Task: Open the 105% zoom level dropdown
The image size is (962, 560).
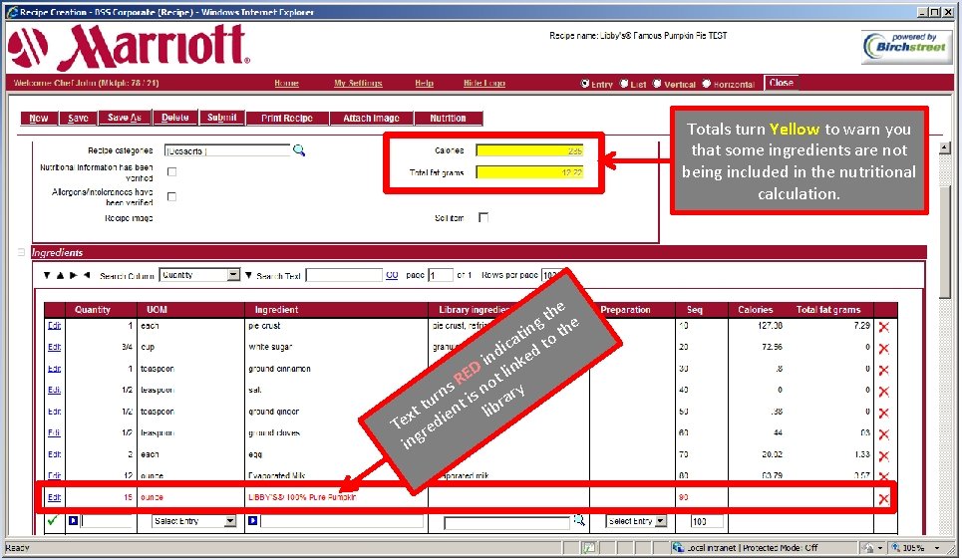Action: click(x=937, y=547)
